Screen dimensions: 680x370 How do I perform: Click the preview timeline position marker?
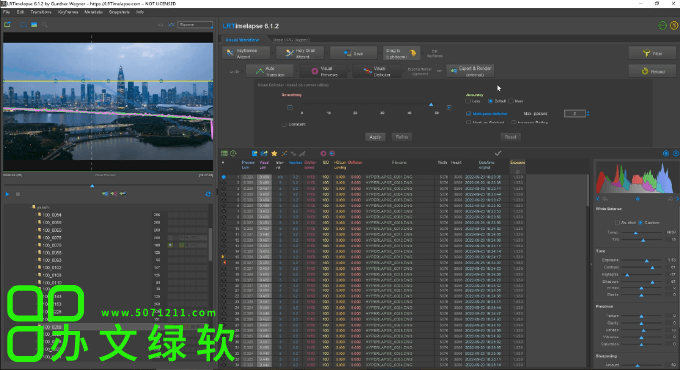92,186
